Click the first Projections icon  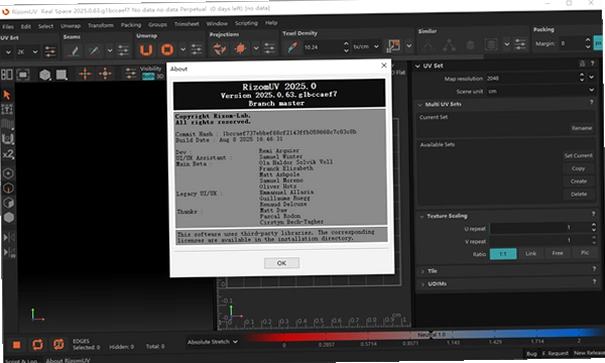click(220, 49)
